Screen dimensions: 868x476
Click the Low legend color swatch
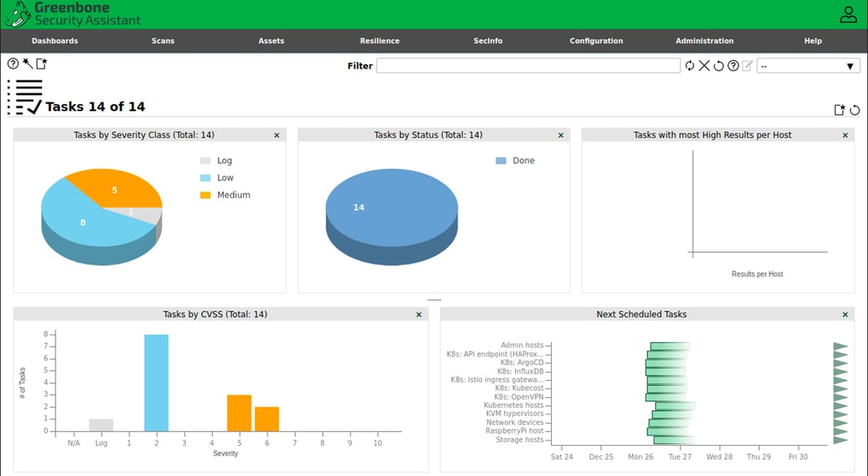[x=206, y=178]
